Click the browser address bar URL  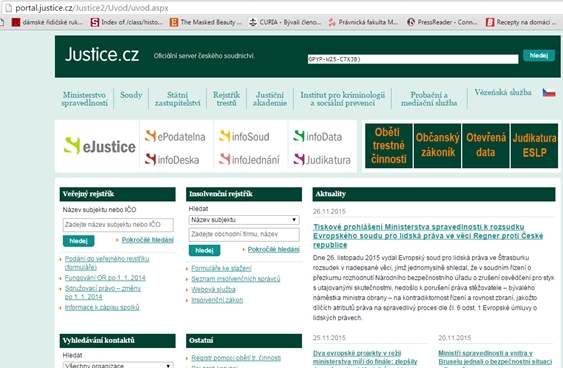coord(92,8)
